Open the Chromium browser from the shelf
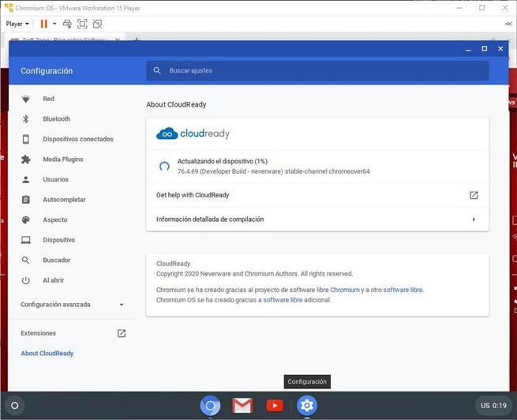517x420 pixels. click(x=210, y=406)
